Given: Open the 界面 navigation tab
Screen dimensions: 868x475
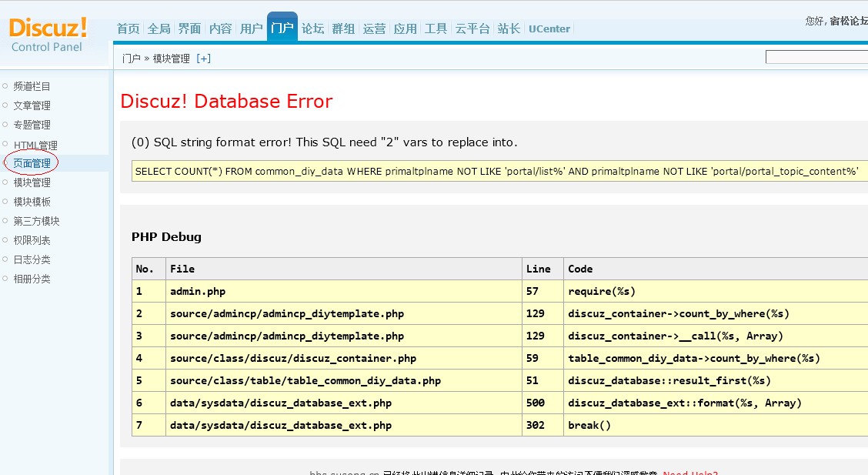Looking at the screenshot, I should [x=189, y=28].
